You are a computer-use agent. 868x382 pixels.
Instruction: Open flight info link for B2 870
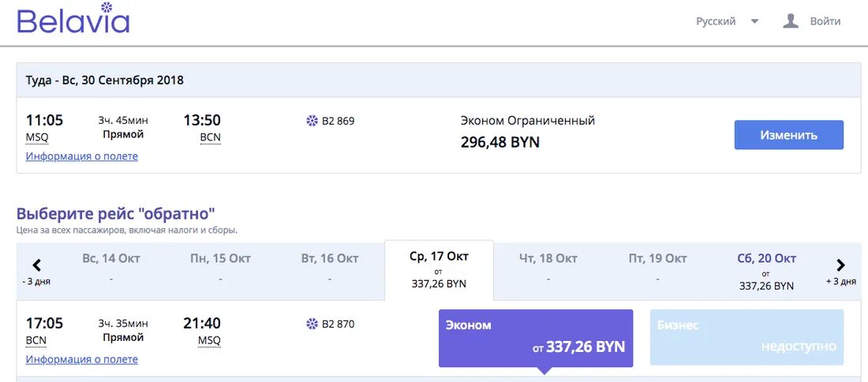(x=82, y=359)
